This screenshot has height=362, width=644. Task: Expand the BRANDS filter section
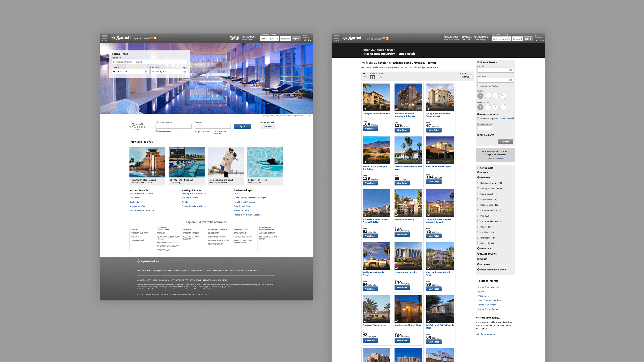tap(478, 172)
